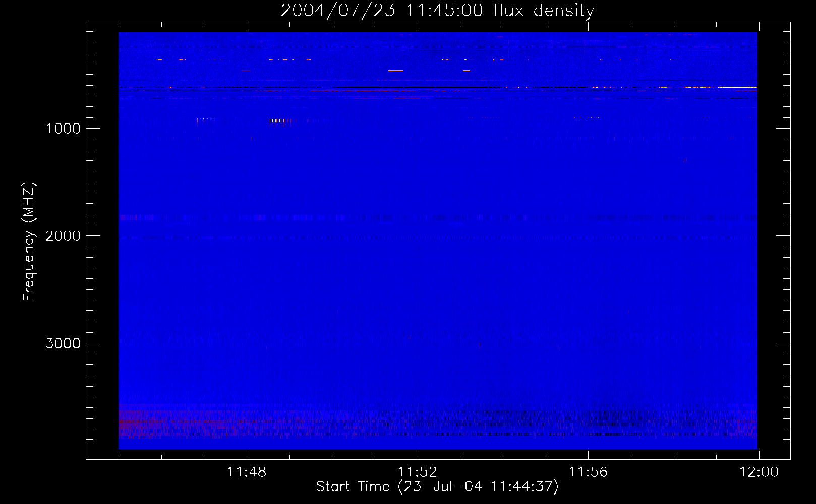Image resolution: width=816 pixels, height=504 pixels.
Task: Click the 3000 frequency tick label
Action: (63, 343)
